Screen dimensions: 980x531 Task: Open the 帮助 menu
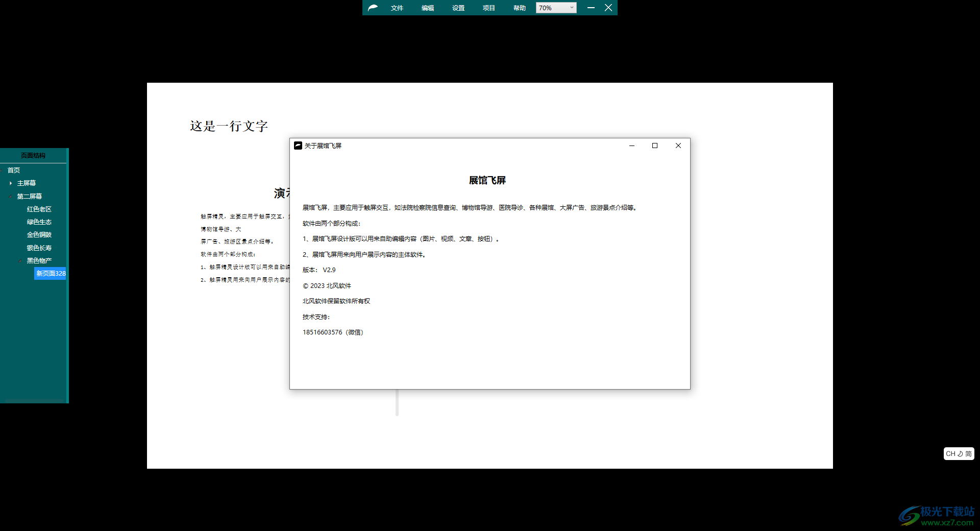tap(519, 8)
